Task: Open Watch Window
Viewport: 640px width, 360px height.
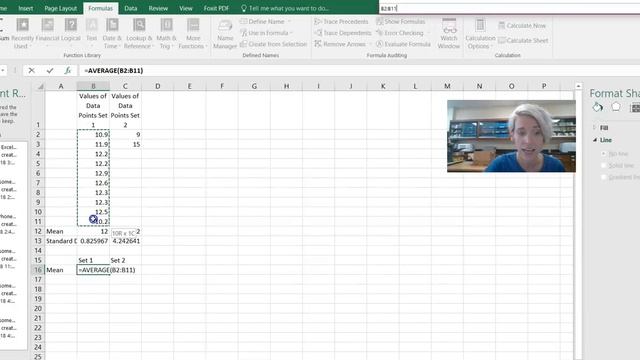Action: click(449, 33)
